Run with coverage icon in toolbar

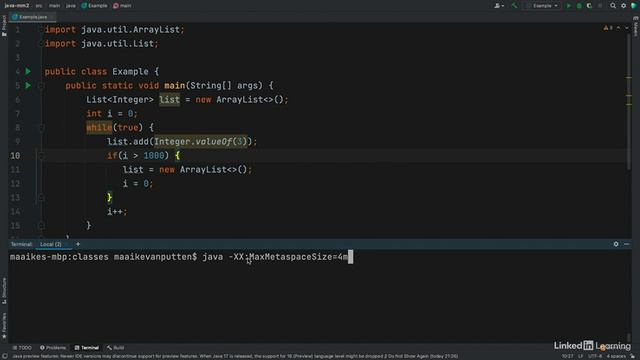(589, 6)
